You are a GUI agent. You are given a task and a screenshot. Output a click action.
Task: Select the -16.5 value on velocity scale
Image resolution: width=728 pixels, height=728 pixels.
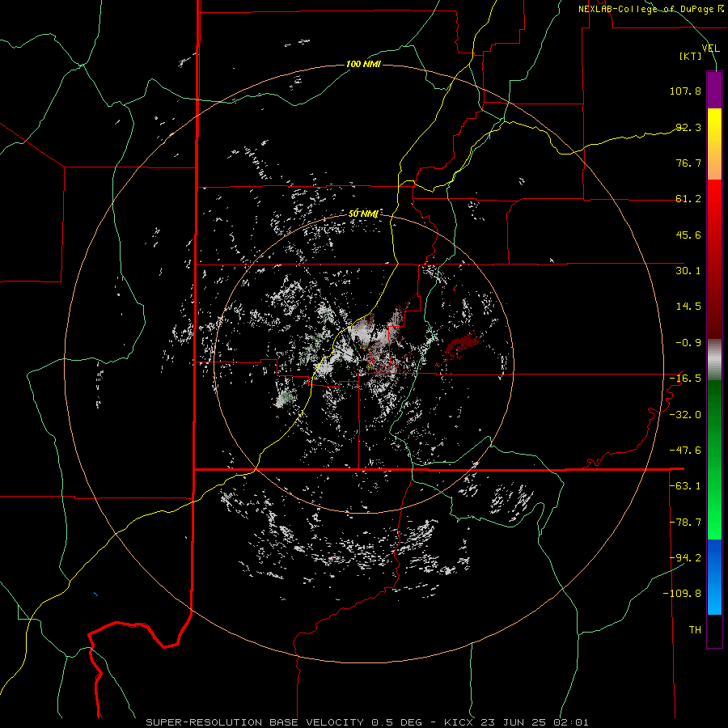click(685, 379)
